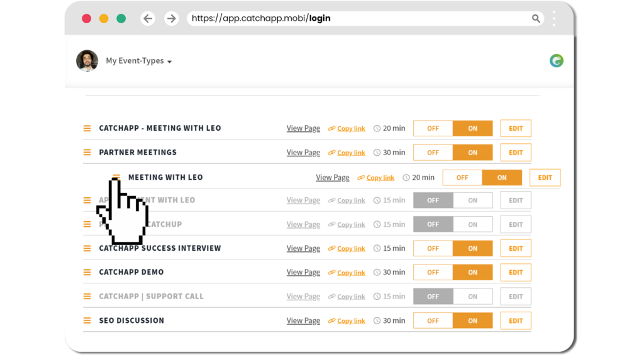Select the SEO DISCUSSION event title
This screenshot has height=355, width=644.
(131, 320)
